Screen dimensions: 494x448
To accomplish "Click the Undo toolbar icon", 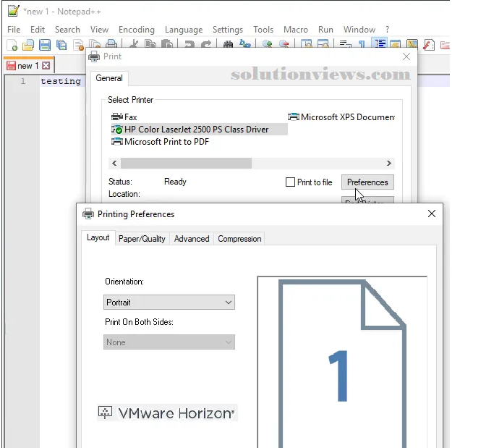I will point(189,43).
